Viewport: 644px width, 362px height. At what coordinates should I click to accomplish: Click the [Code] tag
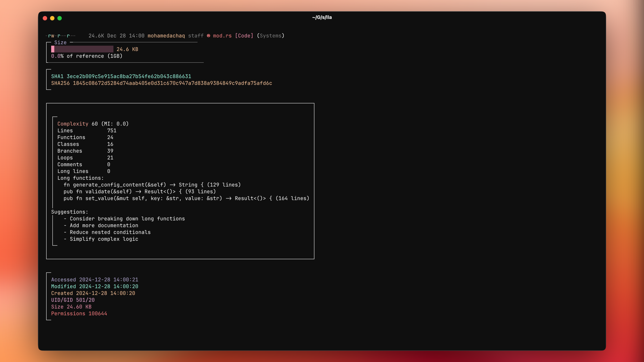[x=244, y=36]
